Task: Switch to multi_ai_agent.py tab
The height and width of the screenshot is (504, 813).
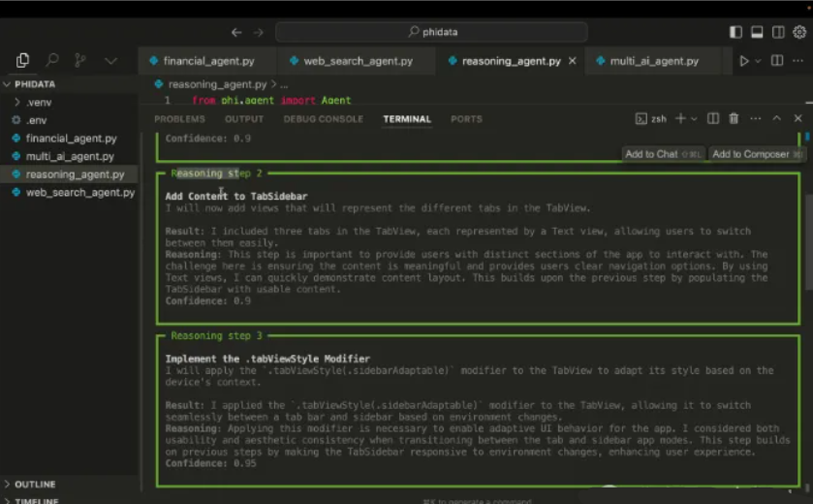Action: point(654,61)
